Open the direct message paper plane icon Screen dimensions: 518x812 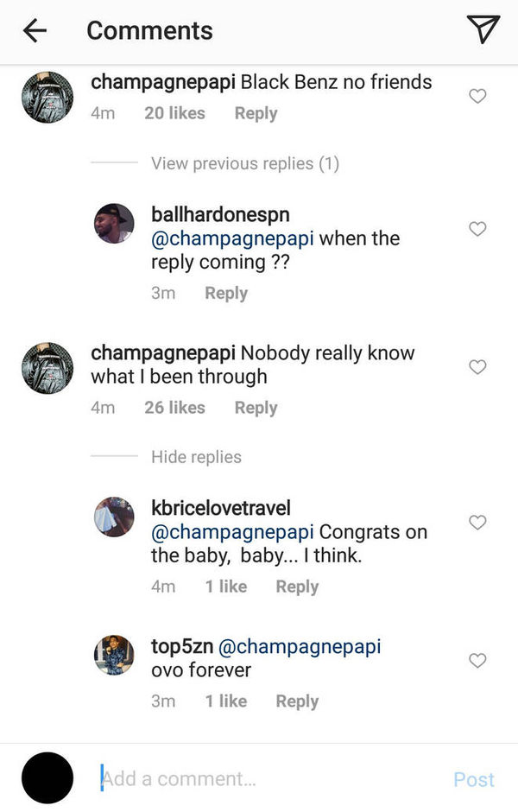pos(483,29)
